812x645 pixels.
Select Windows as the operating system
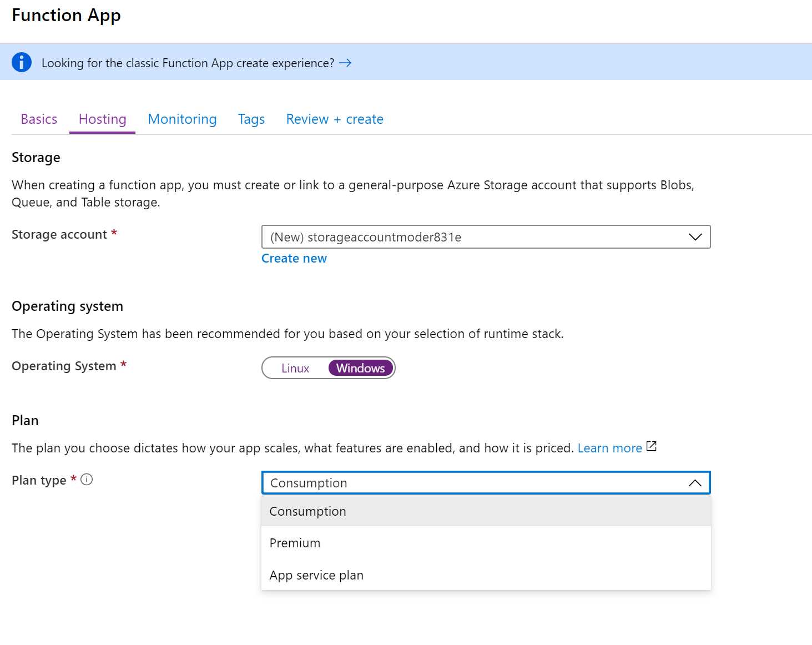click(360, 368)
